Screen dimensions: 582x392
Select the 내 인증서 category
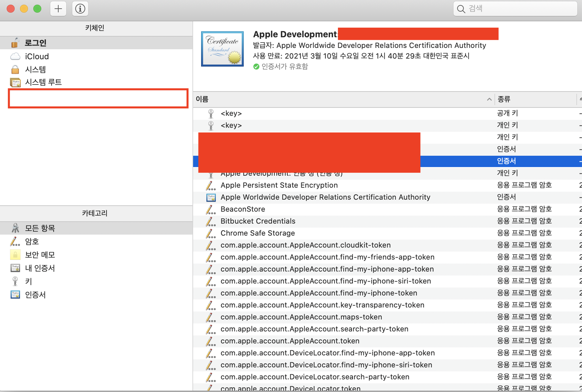click(x=96, y=268)
